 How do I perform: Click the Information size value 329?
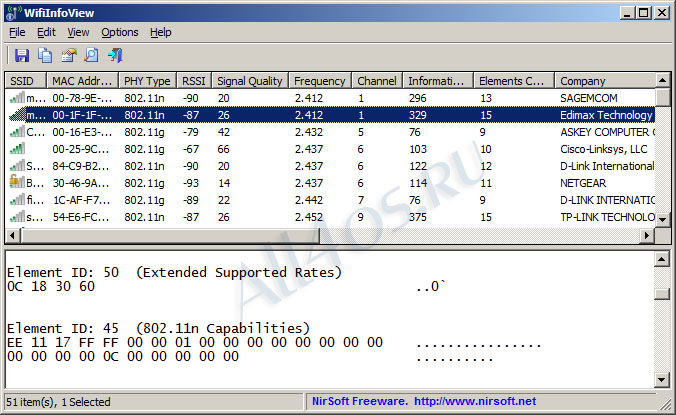pos(417,115)
